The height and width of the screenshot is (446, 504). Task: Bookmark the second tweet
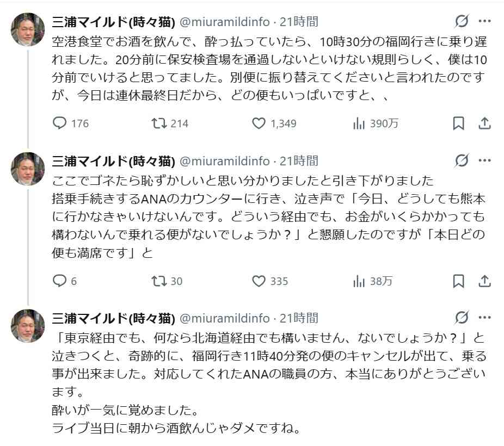(458, 282)
